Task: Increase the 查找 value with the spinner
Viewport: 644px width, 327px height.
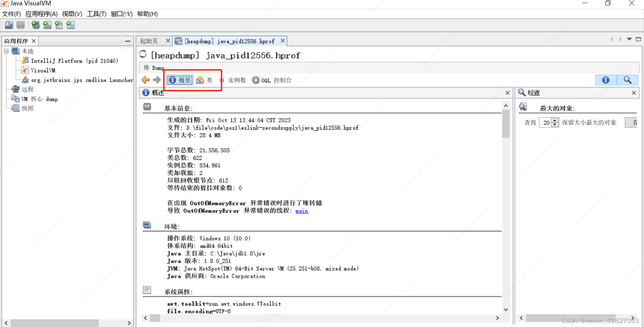Action: tap(555, 121)
